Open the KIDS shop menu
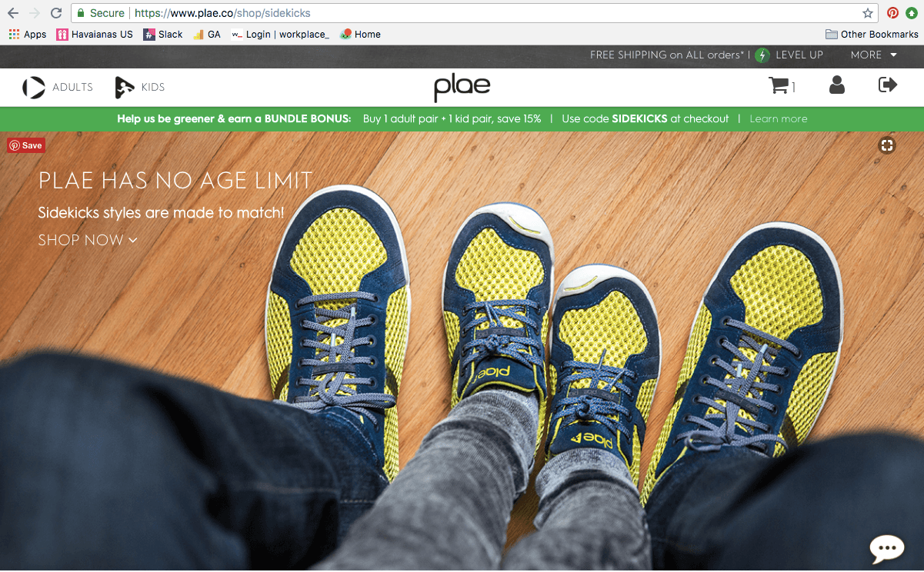 pyautogui.click(x=140, y=88)
